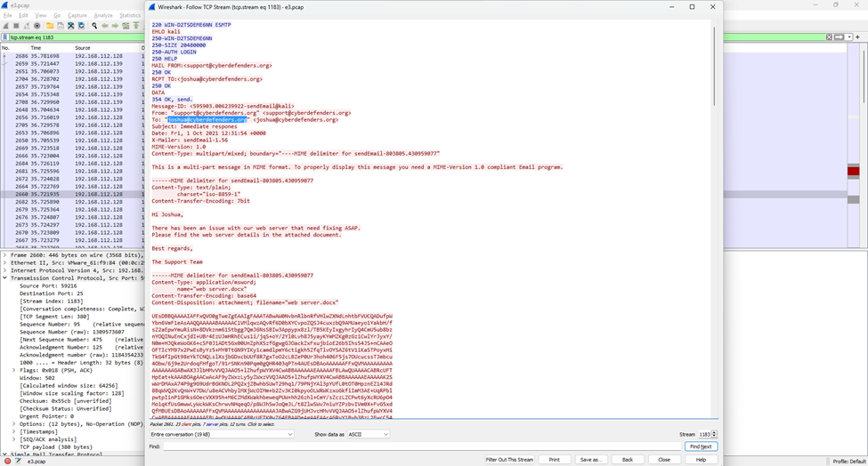Viewport: 868px width, 466px height.
Task: Click the clear display filter X icon
Action: coord(829,37)
